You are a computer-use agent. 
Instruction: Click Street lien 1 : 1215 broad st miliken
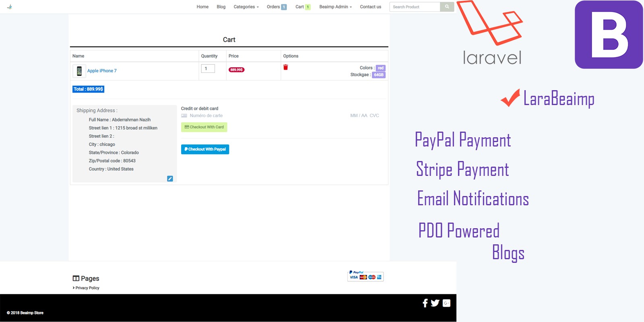(x=123, y=128)
